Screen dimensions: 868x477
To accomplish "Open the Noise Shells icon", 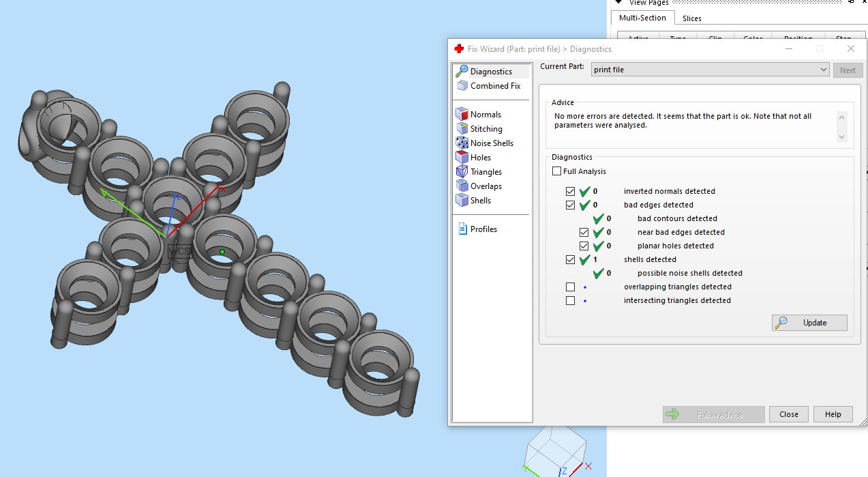I will click(462, 143).
